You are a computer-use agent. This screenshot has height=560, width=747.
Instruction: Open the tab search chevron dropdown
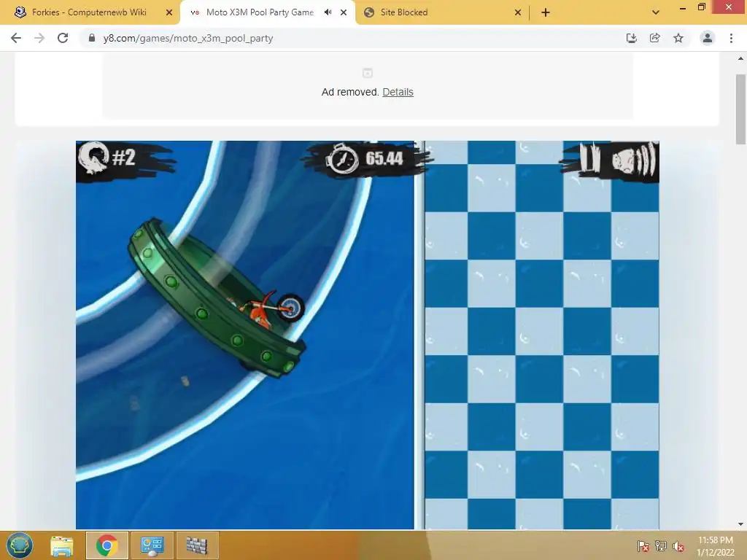[656, 12]
